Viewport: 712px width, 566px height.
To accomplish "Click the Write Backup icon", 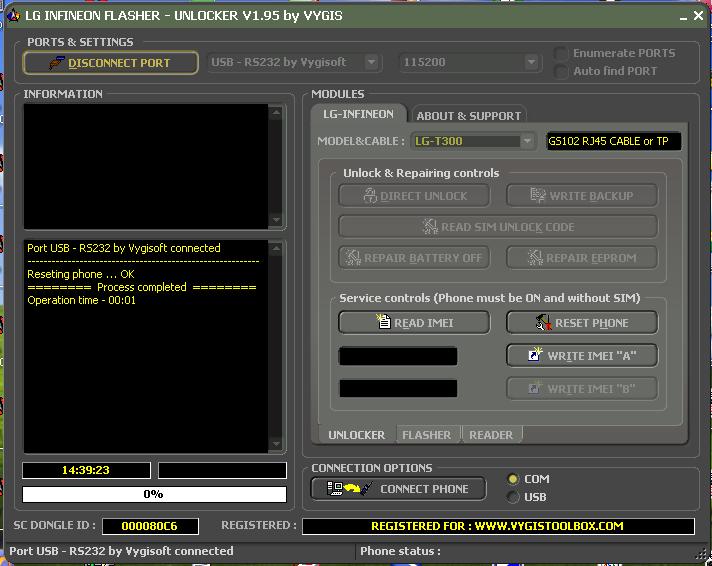I will click(x=538, y=195).
